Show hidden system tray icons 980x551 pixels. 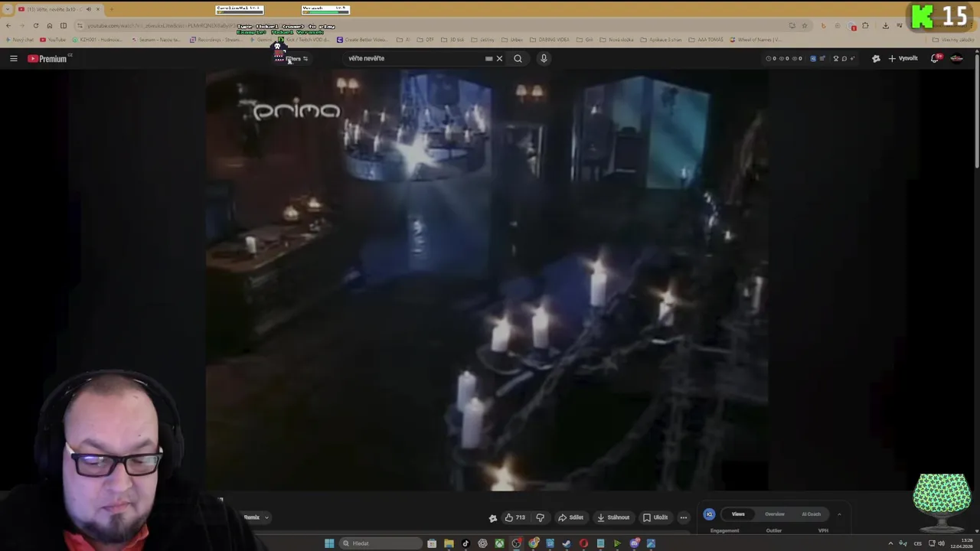tap(890, 543)
